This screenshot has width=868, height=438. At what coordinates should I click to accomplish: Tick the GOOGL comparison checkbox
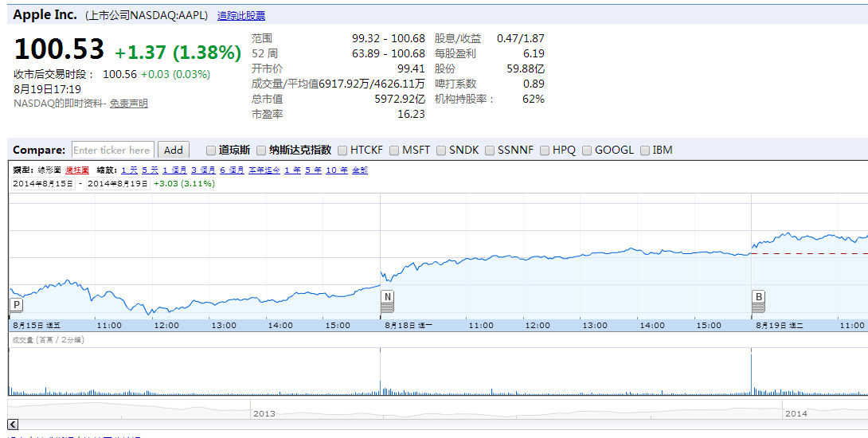[x=587, y=150]
